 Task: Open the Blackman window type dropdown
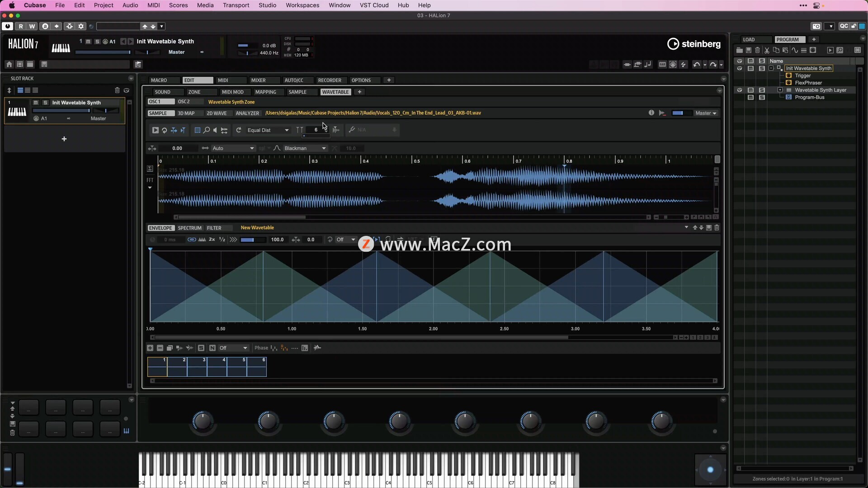click(x=305, y=148)
